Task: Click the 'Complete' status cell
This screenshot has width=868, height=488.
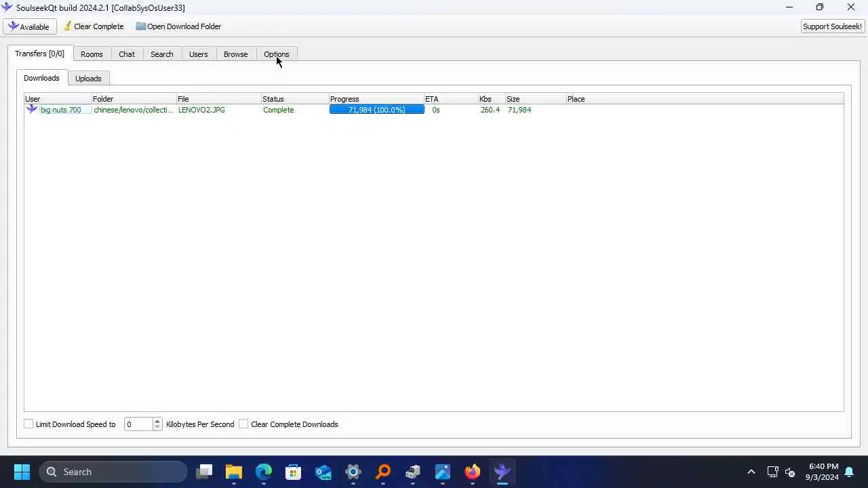Action: click(x=279, y=110)
